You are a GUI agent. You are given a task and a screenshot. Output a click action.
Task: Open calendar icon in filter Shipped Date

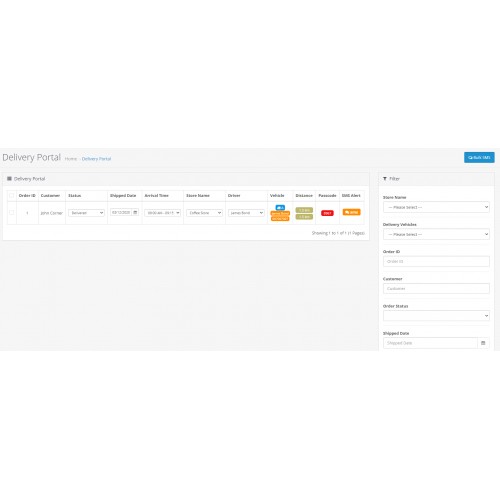pyautogui.click(x=483, y=343)
